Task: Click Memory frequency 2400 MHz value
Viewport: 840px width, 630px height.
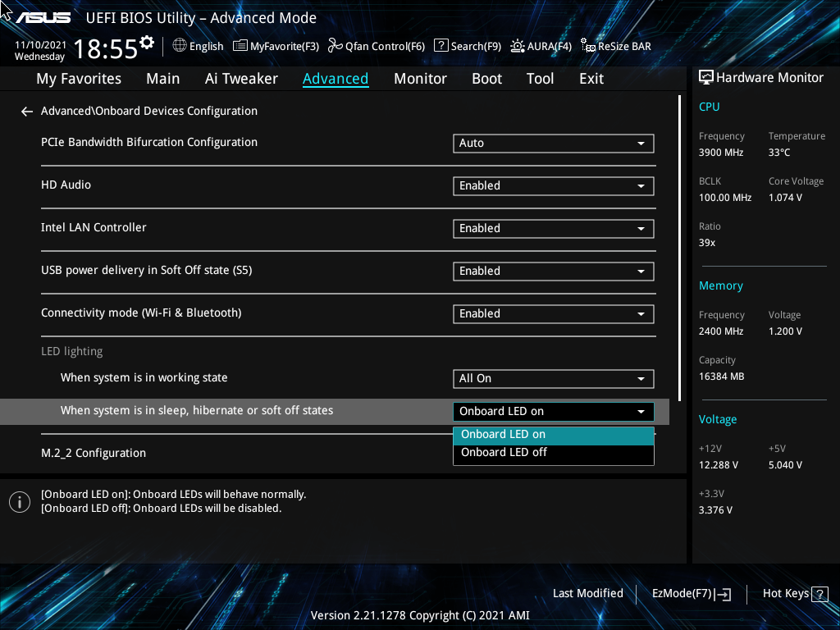Action: (x=720, y=331)
